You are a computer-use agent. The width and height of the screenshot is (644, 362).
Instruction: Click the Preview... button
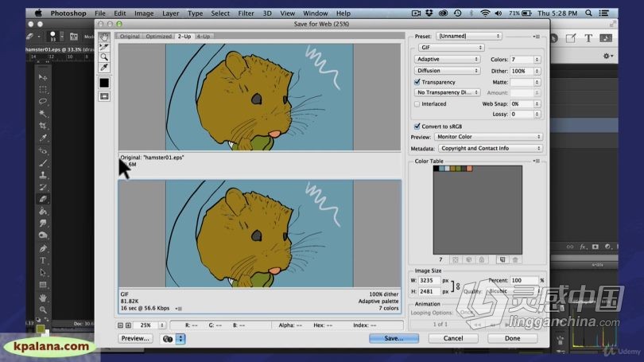click(x=135, y=338)
